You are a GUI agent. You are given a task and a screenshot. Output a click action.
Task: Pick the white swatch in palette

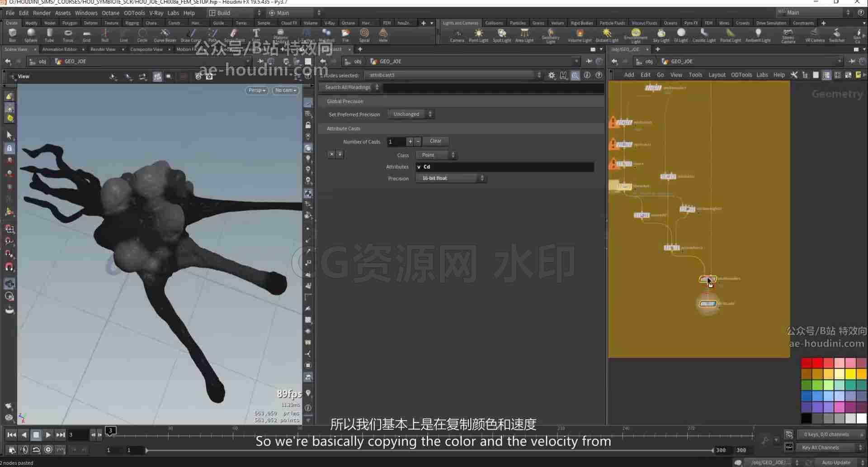coord(861,418)
